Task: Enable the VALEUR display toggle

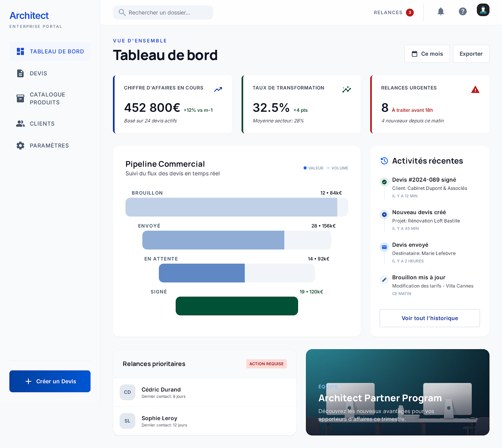Action: [x=313, y=168]
